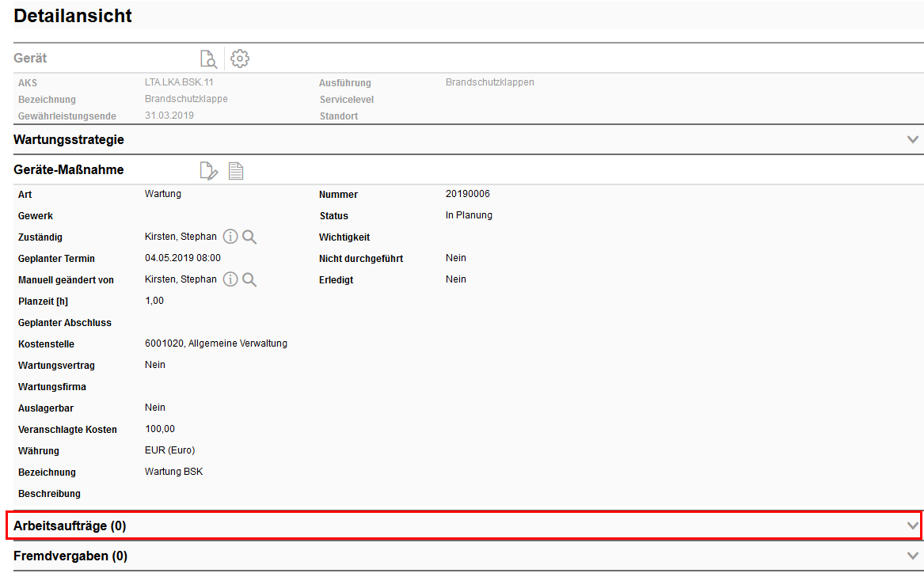Screen dimensions: 924x573
Task: Show info for Zuständig Kirsten, Stephan
Action: (x=230, y=237)
